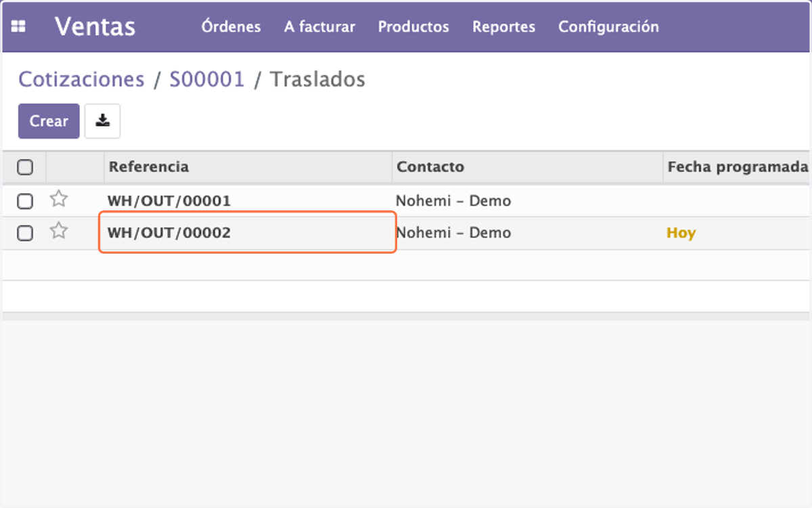Check the box for WH/OUT/00001 row
The height and width of the screenshot is (508, 812).
tap(25, 201)
